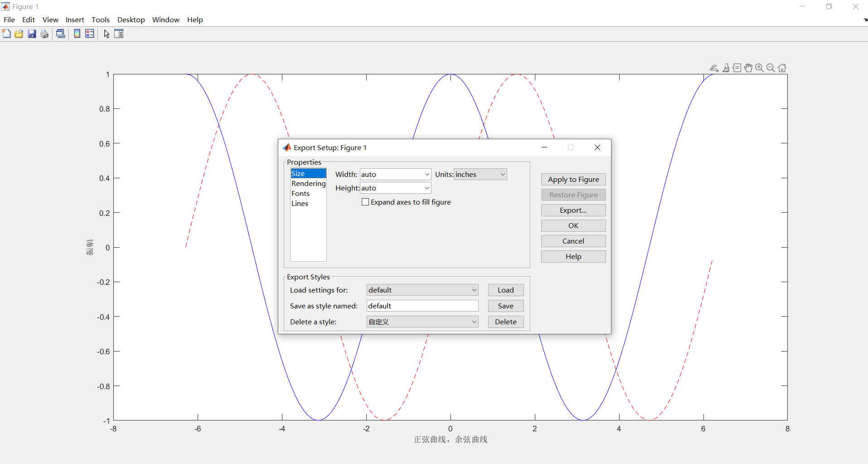Insert a colorbar from the toolbar

pyautogui.click(x=77, y=34)
